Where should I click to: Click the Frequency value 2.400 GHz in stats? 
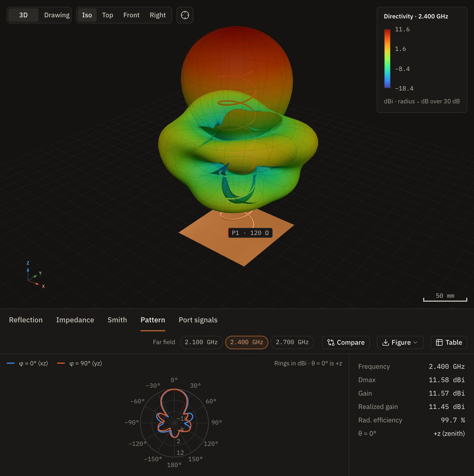coord(447,366)
